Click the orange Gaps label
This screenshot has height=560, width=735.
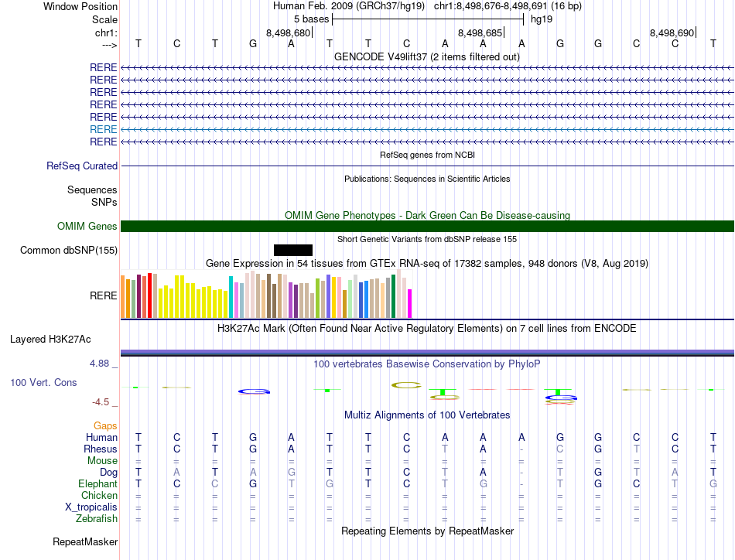point(105,425)
